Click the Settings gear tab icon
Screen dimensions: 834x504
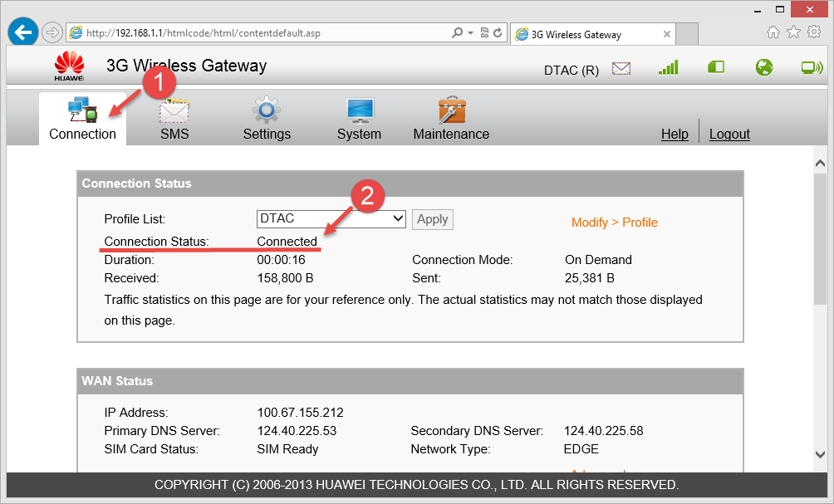pyautogui.click(x=267, y=110)
